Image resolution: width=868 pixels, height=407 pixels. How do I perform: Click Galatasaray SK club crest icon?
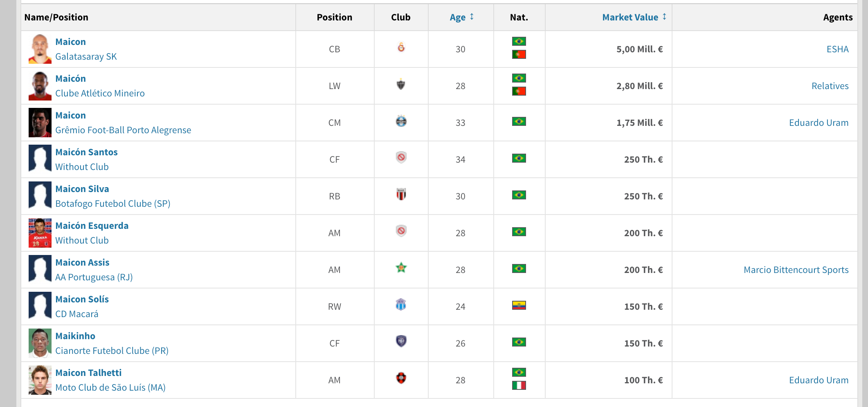click(x=401, y=47)
